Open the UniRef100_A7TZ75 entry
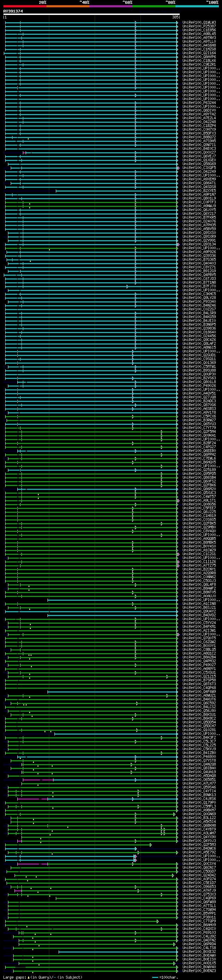222x980 pixels. (x=199, y=565)
